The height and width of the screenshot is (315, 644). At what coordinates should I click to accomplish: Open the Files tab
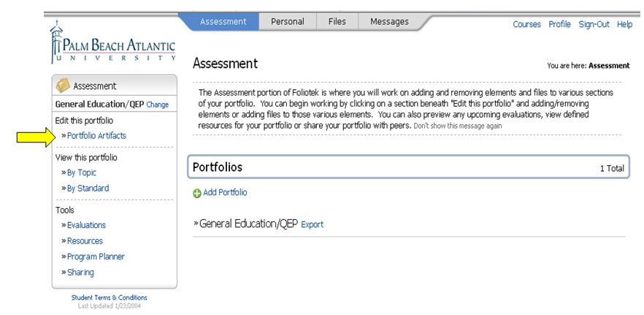337,22
